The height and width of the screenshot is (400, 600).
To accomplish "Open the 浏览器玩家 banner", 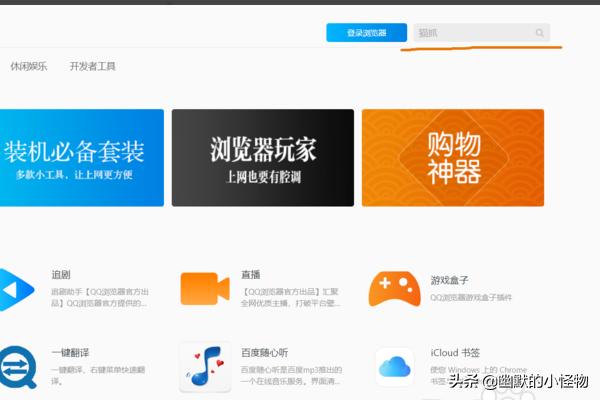I will point(263,158).
